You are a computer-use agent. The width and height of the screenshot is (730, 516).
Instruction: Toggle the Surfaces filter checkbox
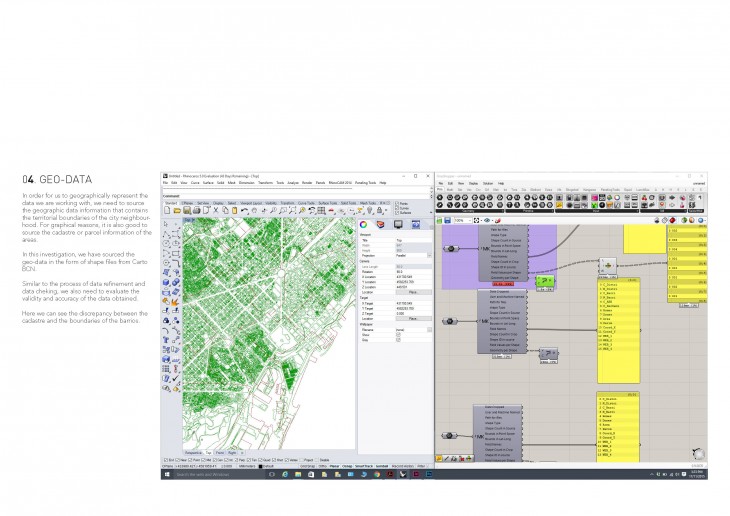click(398, 211)
